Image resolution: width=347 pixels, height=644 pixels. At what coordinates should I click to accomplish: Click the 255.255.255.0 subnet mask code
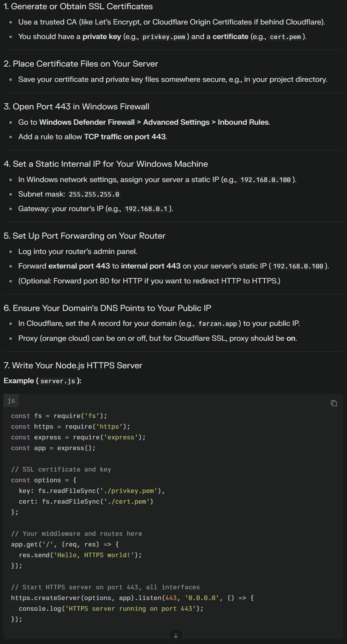point(94,194)
